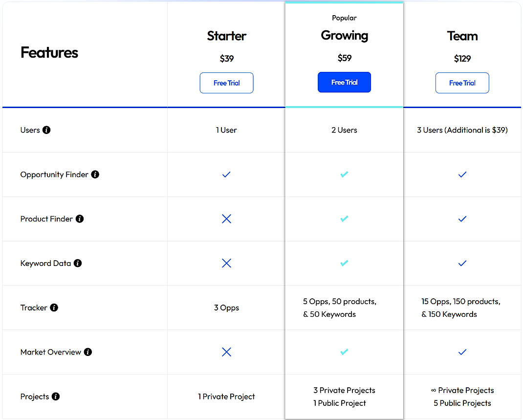Click the info icon beside Product Finder
Viewport: 523px width, 420px height.
[x=80, y=219]
